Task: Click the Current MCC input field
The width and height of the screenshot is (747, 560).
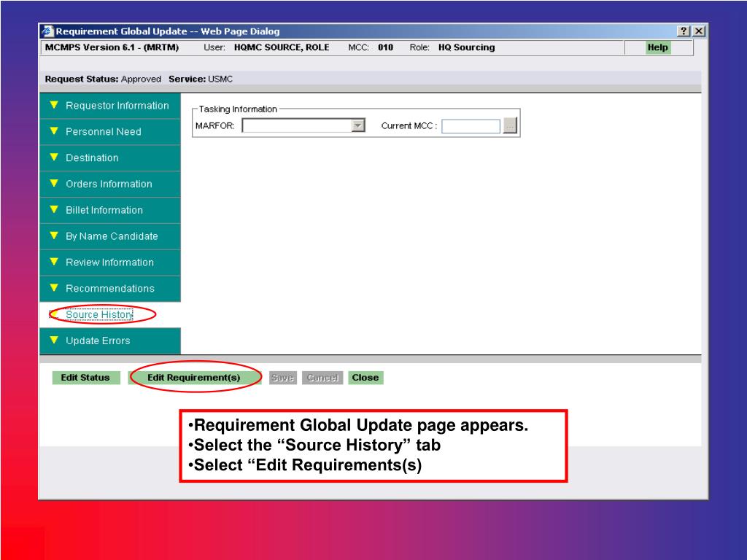Action: coord(471,126)
